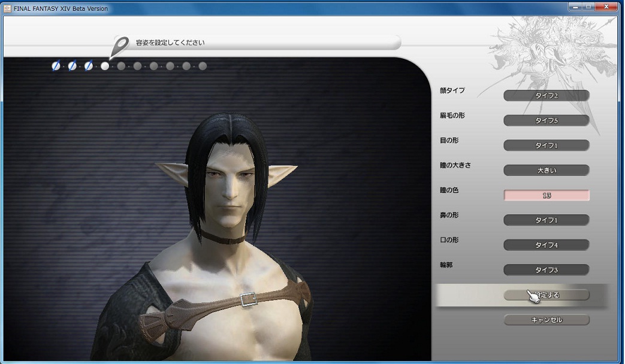Go to second completed step dot

point(72,66)
